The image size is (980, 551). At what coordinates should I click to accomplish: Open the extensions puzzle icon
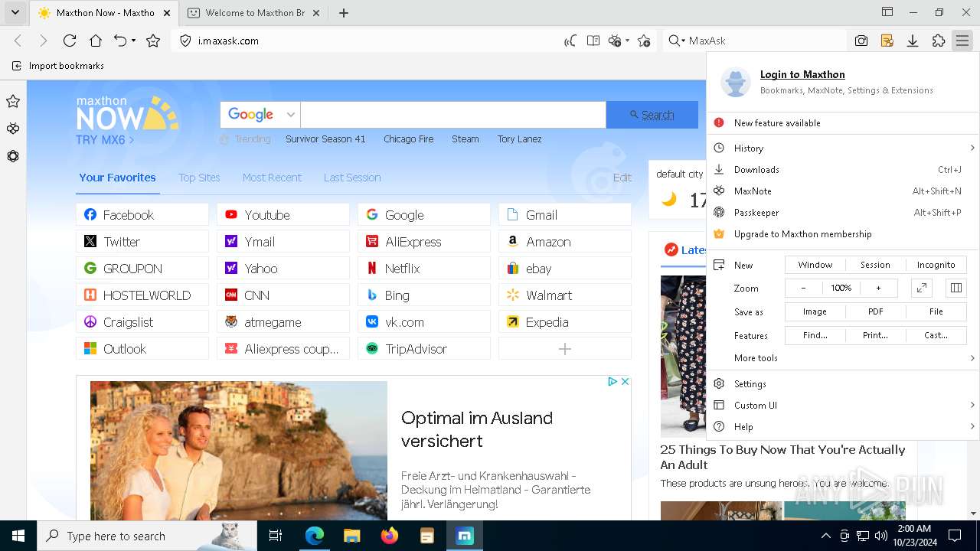[x=939, y=41]
